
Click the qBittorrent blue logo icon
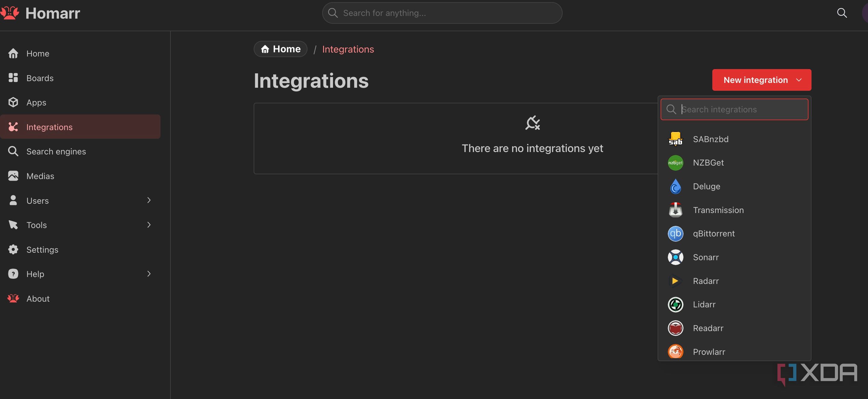click(675, 233)
